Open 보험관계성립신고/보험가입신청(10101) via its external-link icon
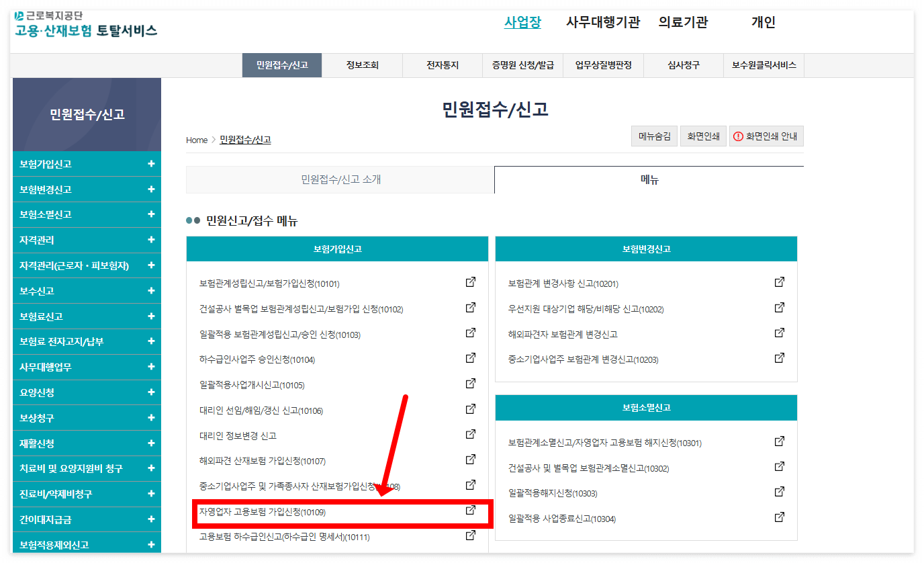 [471, 281]
